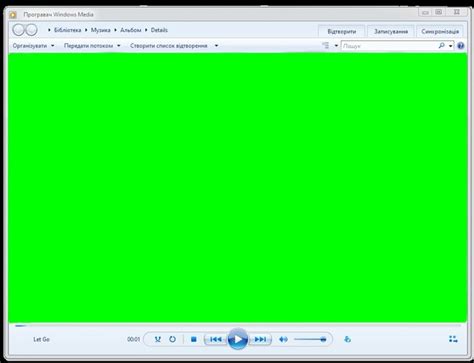Click Details in the breadcrumb
The height and width of the screenshot is (363, 474).
(159, 30)
